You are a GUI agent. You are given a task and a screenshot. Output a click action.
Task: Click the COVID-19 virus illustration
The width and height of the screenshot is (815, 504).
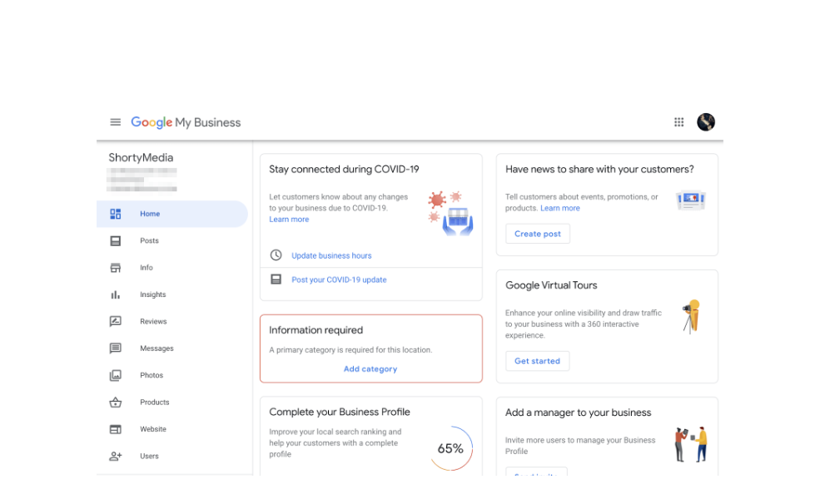450,214
